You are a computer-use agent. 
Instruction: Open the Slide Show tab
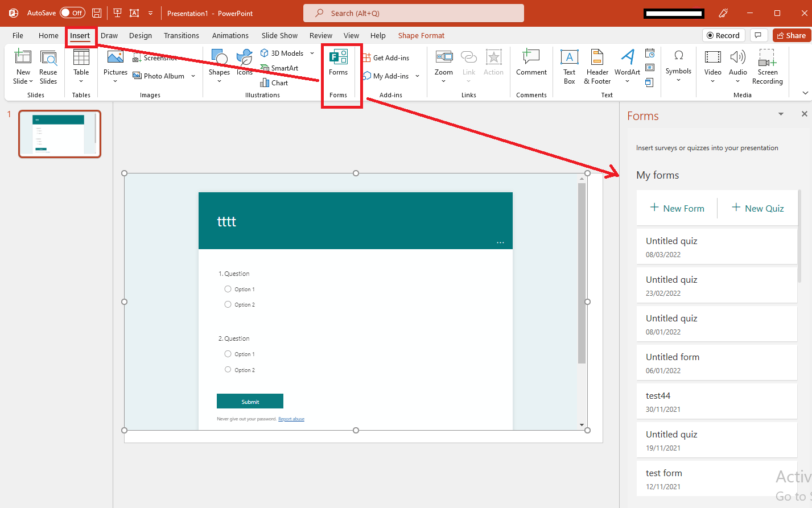(279, 35)
